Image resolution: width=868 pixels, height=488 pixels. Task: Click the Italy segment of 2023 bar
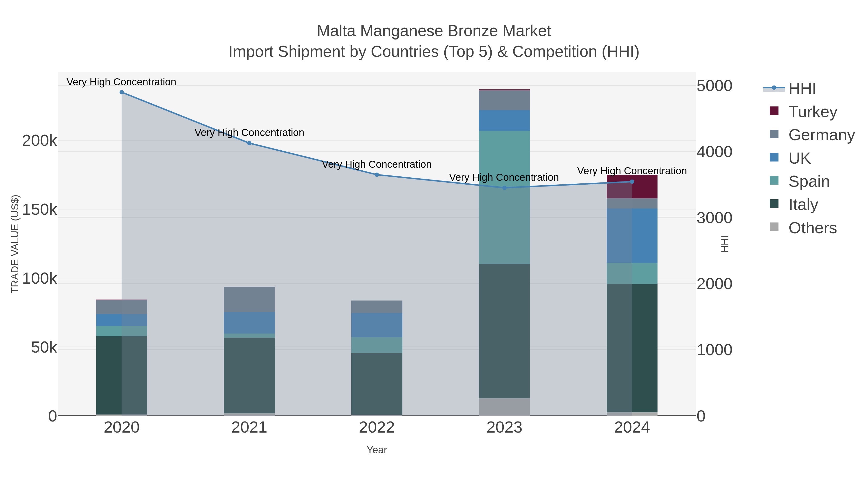504,331
